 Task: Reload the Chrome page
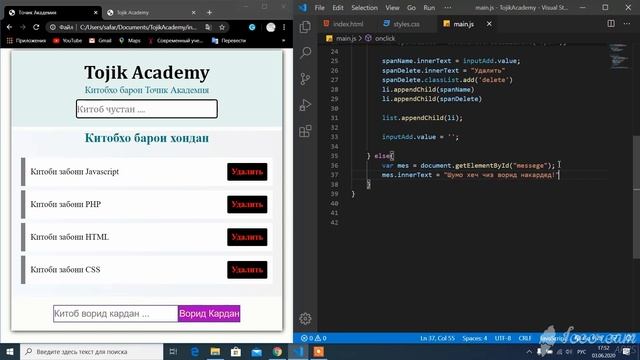coord(36,27)
